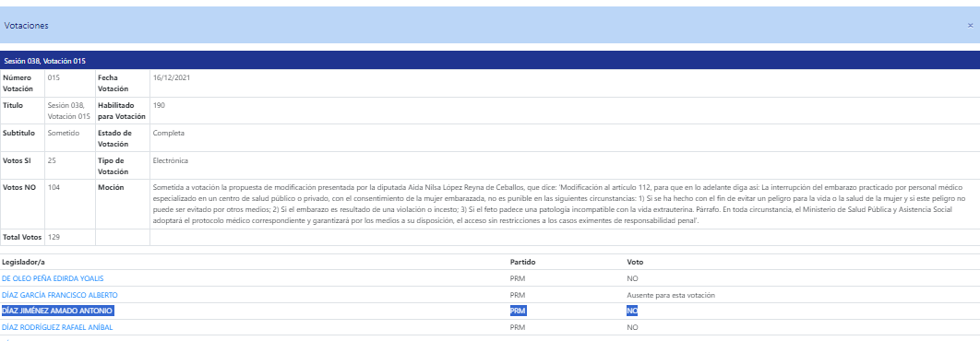
Task: Click the Votaciones dialog title
Action: tap(26, 26)
